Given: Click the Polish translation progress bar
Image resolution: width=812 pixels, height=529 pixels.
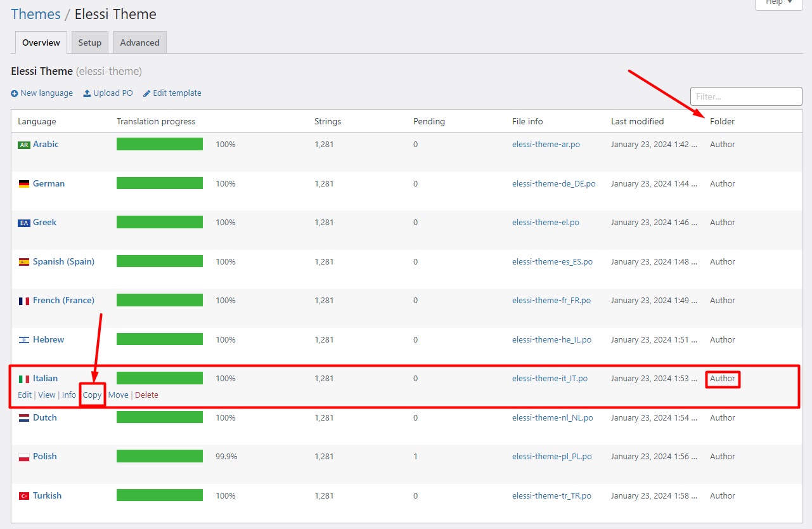Looking at the screenshot, I should coord(160,457).
